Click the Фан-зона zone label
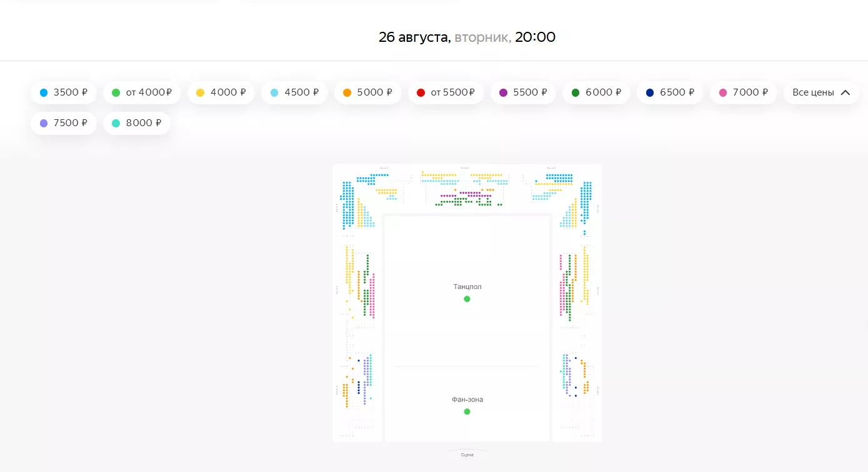The height and width of the screenshot is (472, 868). coord(467,400)
